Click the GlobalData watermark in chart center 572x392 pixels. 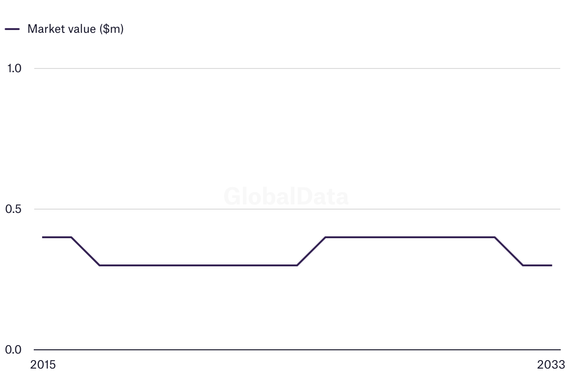pos(286,196)
